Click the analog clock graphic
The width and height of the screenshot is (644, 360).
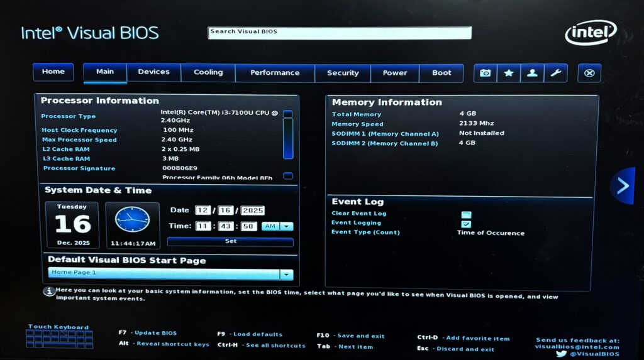click(132, 220)
